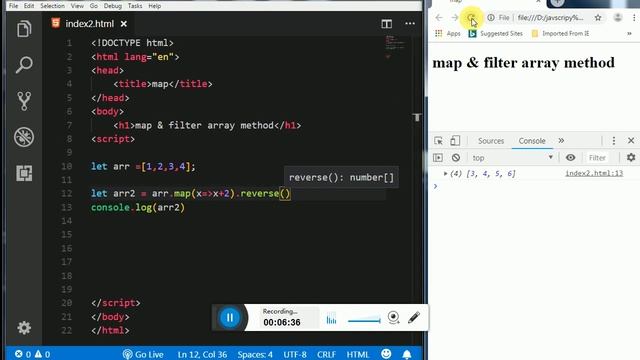Open the Edit menu
Viewport: 640px width, 360px height.
click(x=29, y=6)
